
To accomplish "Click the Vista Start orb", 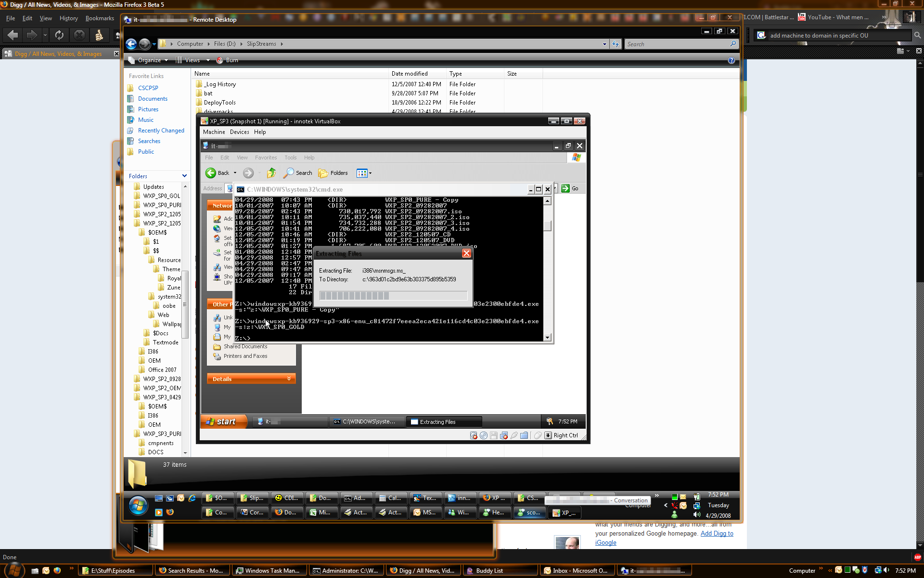I will click(138, 505).
